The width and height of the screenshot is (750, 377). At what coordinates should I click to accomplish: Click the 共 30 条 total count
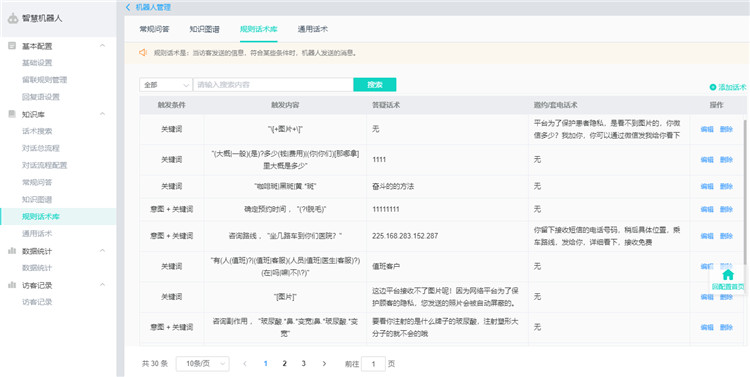click(x=155, y=364)
